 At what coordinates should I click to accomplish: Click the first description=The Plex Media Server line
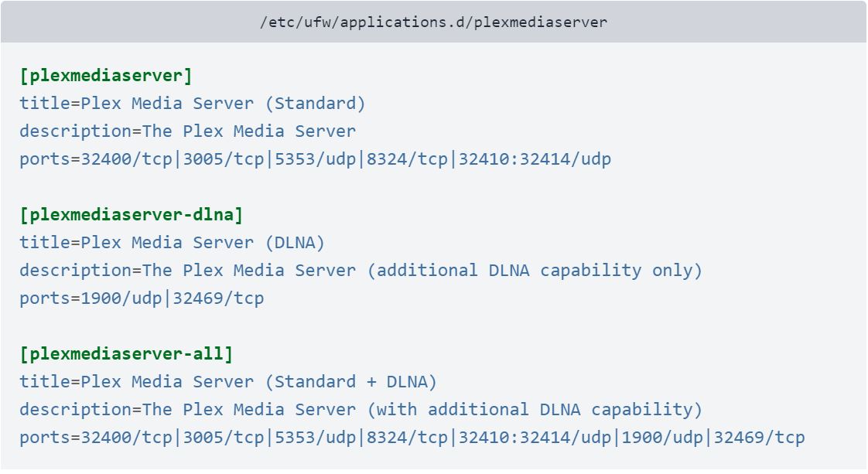click(188, 131)
